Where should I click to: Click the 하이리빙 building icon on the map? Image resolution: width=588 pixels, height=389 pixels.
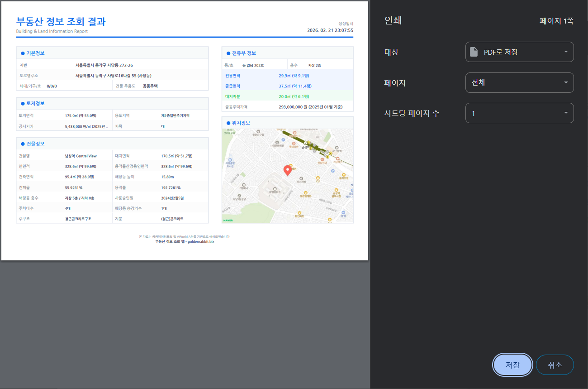tap(301, 178)
